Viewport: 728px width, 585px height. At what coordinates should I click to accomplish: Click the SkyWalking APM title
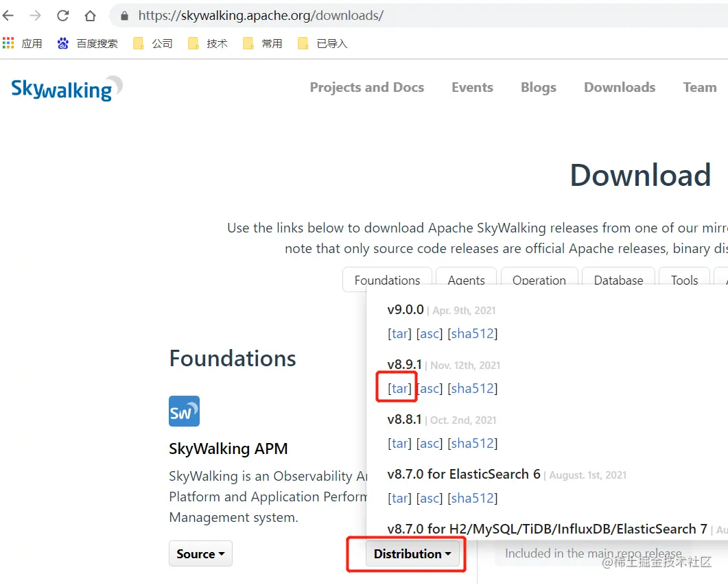click(x=228, y=448)
